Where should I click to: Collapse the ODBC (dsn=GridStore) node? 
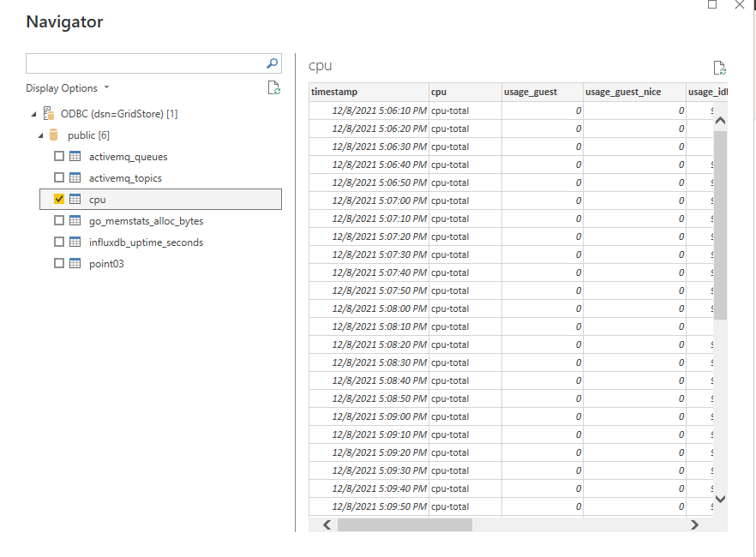pos(33,114)
